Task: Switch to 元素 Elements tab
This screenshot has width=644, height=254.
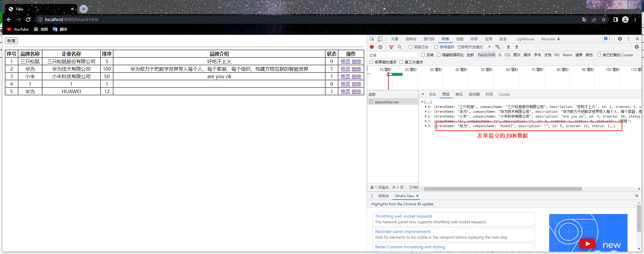Action: pos(395,39)
